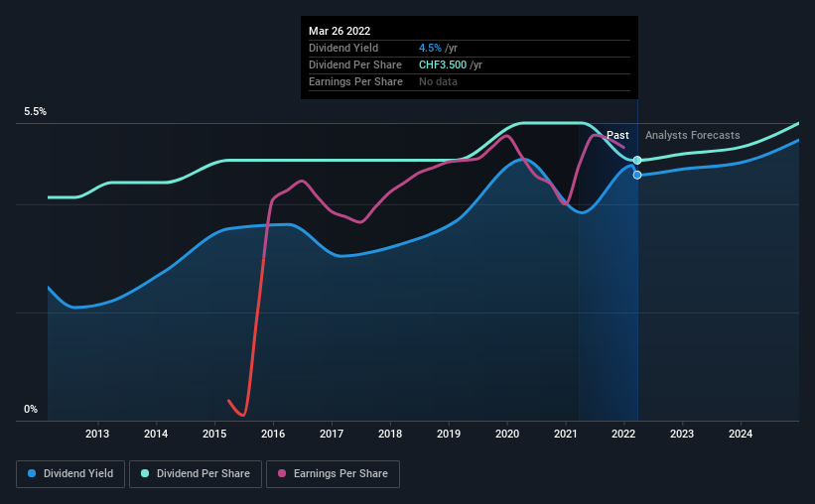Click the blue data point marker on chart
Screen dimensions: 815x504
tap(637, 175)
